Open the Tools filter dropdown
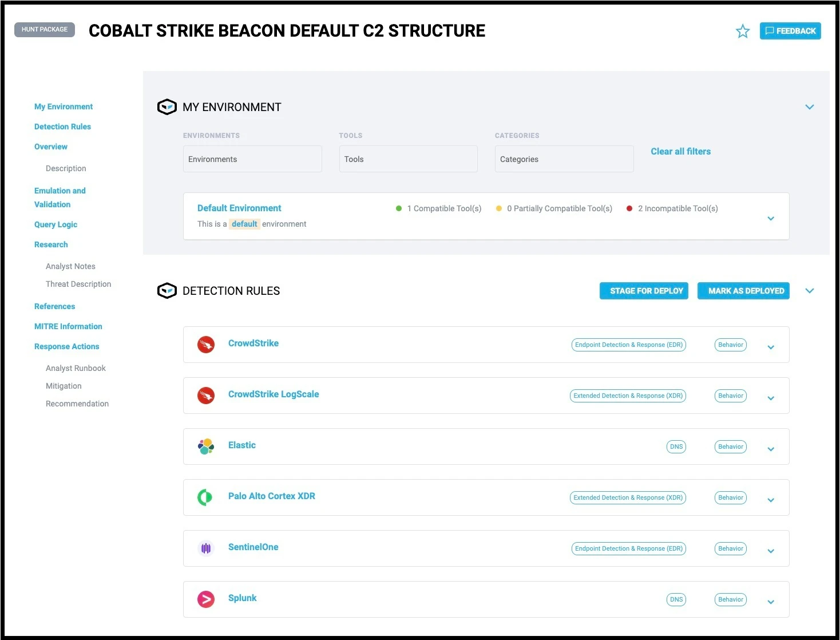The height and width of the screenshot is (640, 840). pyautogui.click(x=409, y=159)
